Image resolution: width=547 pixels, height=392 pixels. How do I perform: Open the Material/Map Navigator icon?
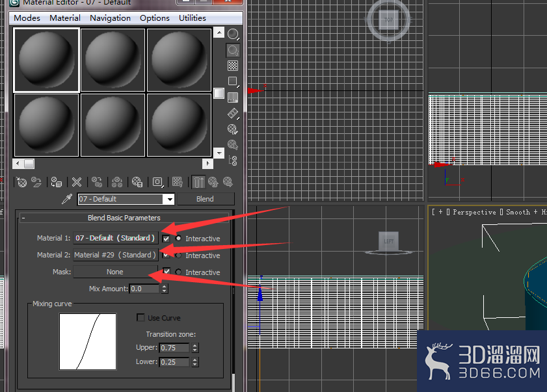[233, 161]
